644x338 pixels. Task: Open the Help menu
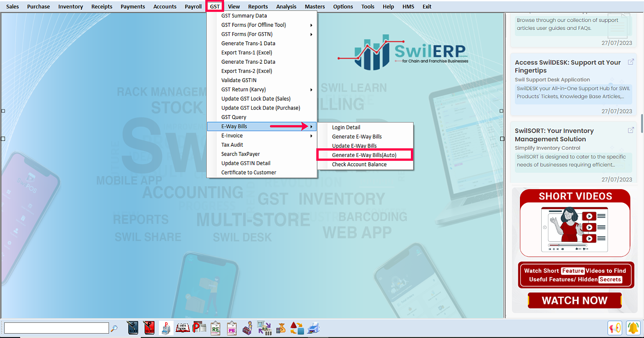(x=388, y=6)
